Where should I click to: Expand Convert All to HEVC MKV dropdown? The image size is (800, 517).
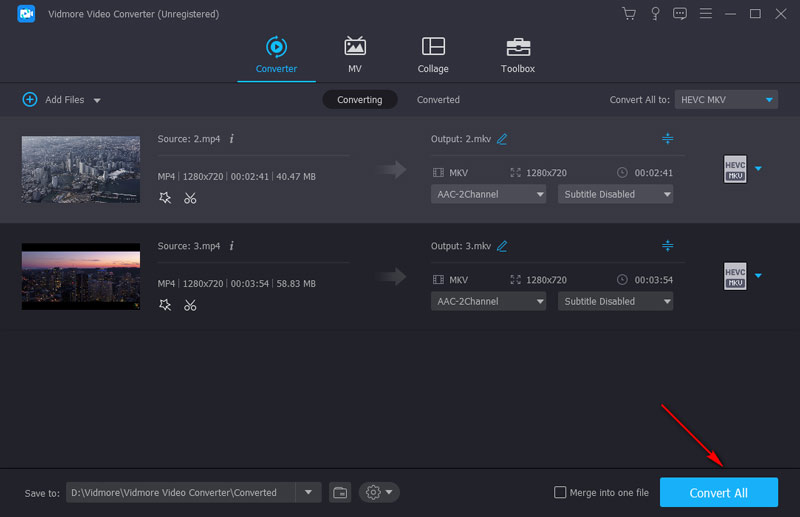(x=726, y=100)
